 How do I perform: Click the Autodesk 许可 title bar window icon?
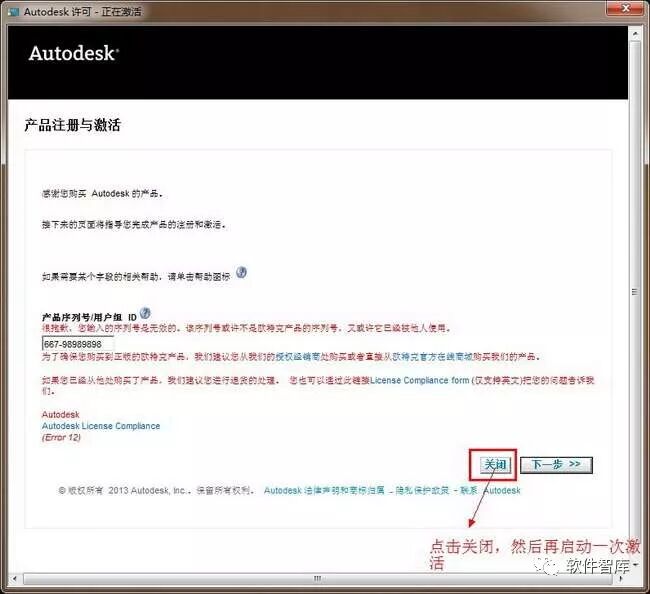pos(14,11)
